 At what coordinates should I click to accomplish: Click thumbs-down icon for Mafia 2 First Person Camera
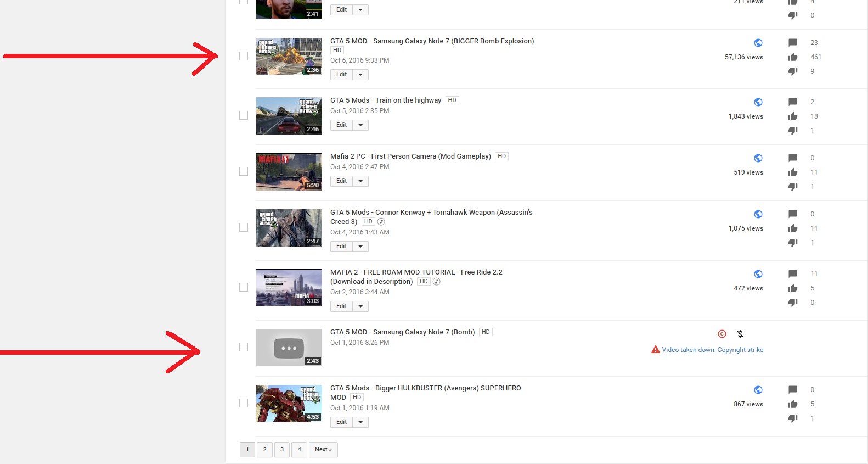click(793, 187)
